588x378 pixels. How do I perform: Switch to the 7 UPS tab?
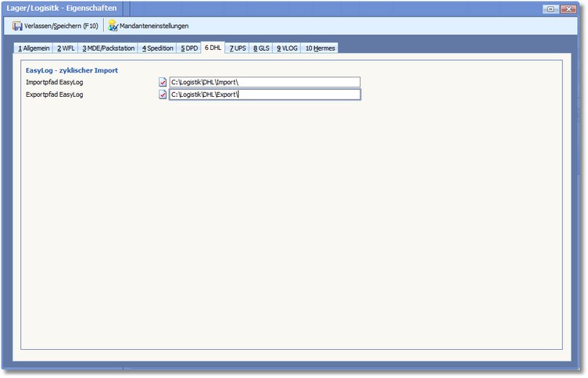(238, 48)
